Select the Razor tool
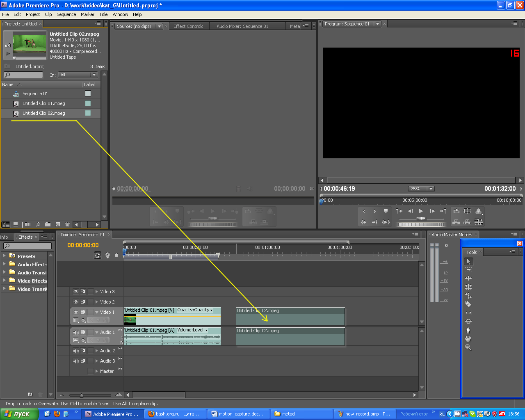 pyautogui.click(x=468, y=304)
